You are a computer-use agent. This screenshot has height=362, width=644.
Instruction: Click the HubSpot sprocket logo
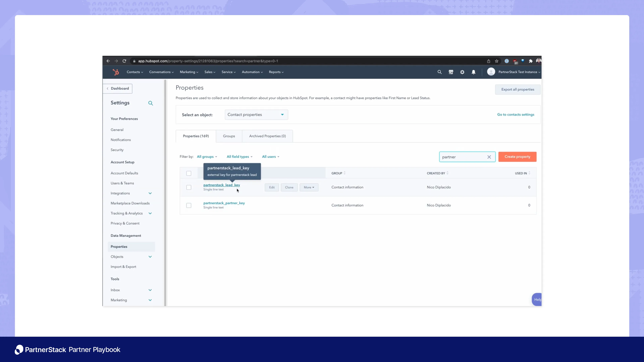pos(116,72)
